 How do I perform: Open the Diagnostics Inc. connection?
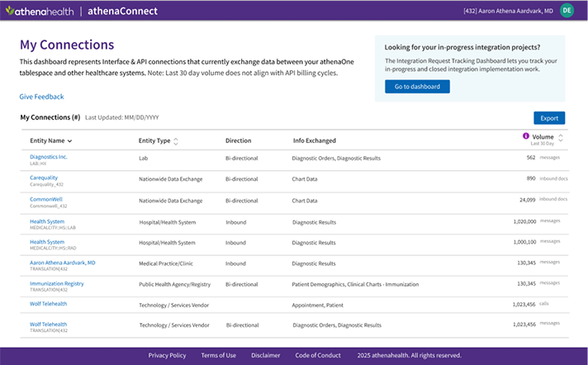pyautogui.click(x=49, y=157)
